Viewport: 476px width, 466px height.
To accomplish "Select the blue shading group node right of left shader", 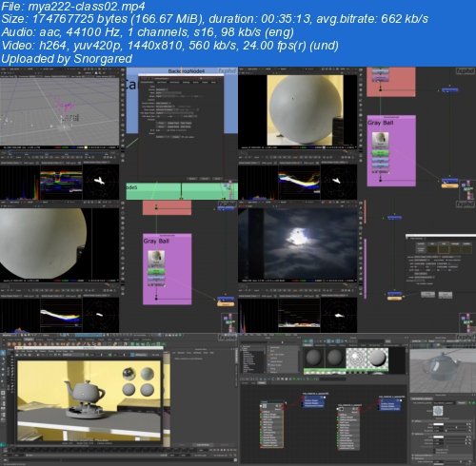I will coord(313,401).
